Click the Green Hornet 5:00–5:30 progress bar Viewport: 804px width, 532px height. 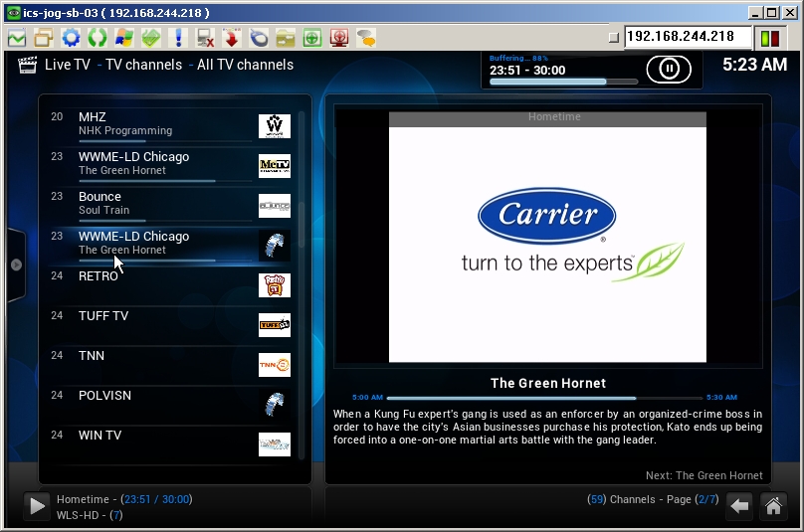pos(544,398)
